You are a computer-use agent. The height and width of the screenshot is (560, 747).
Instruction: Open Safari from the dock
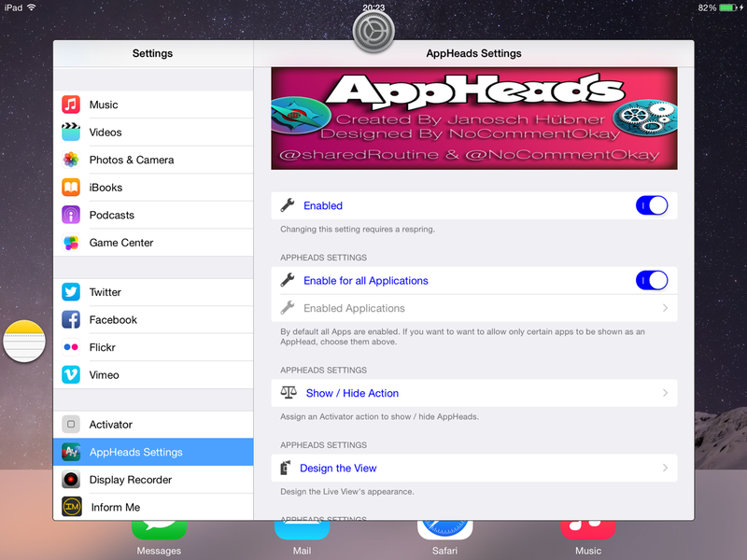(x=445, y=539)
